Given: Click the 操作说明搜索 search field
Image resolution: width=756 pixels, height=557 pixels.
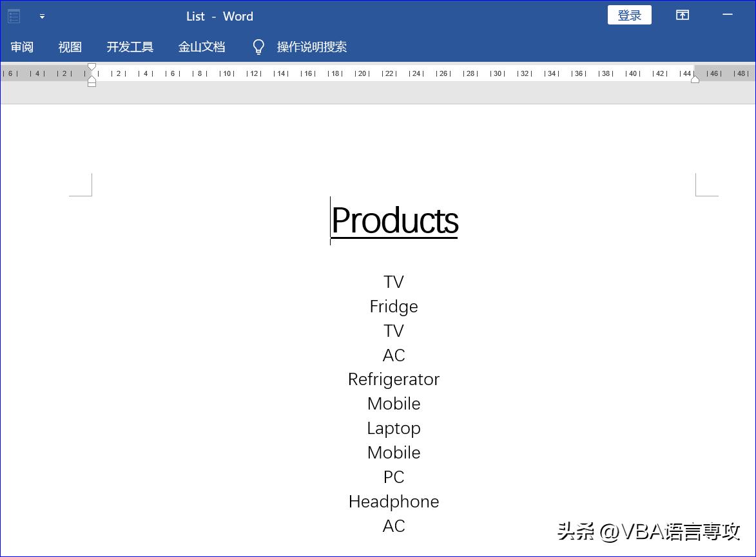Looking at the screenshot, I should (x=311, y=47).
